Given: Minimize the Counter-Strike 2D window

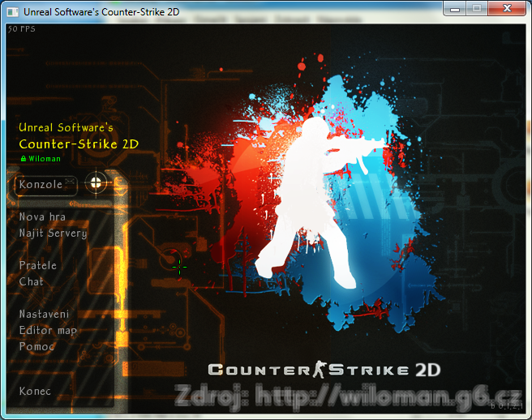Looking at the screenshot, I should pyautogui.click(x=455, y=8).
